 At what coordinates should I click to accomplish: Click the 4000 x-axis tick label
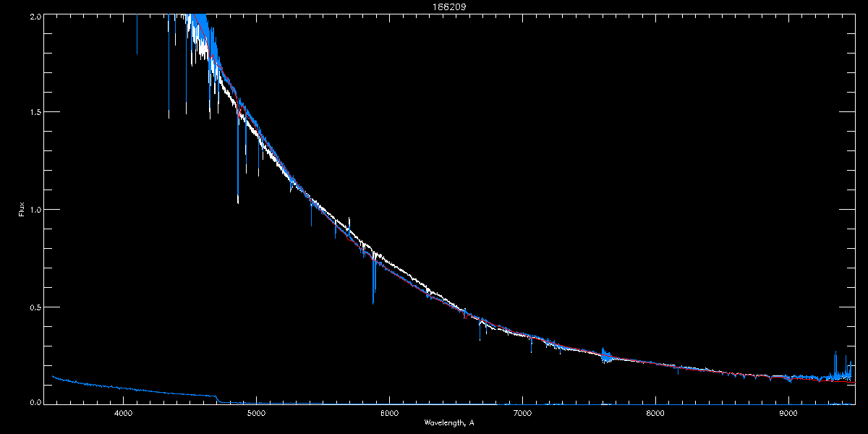coord(123,414)
